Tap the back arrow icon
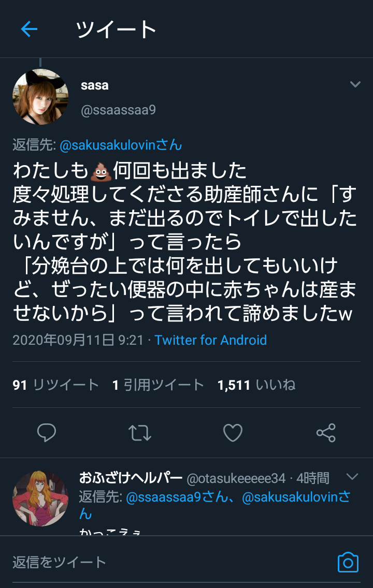Screen dimensions: 373x588 [x=29, y=29]
